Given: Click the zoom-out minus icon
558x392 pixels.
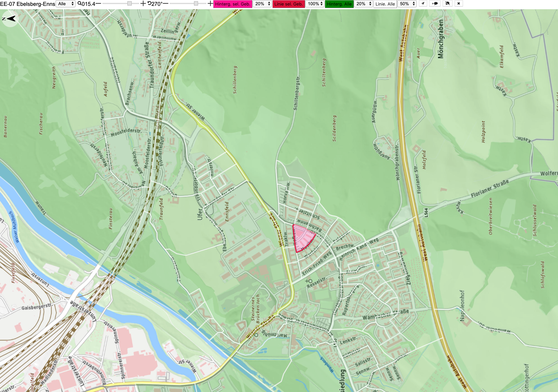Looking at the screenshot, I should 98,4.
